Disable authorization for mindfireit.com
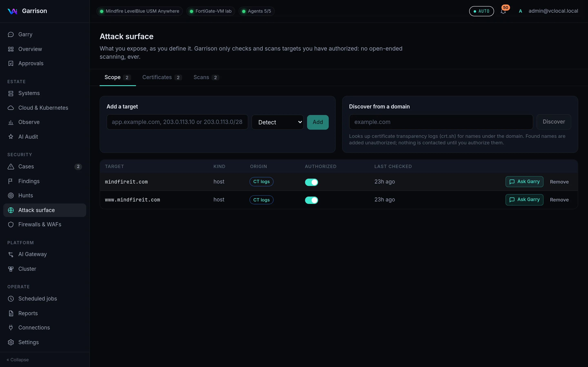This screenshot has height=367, width=588. click(x=311, y=182)
